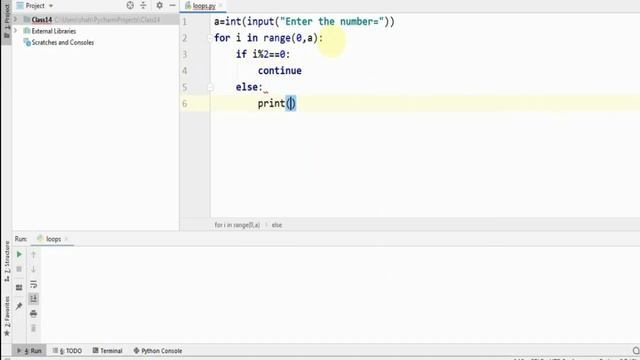The width and height of the screenshot is (640, 360).
Task: Select the Class14 folder row
Action: [96, 19]
